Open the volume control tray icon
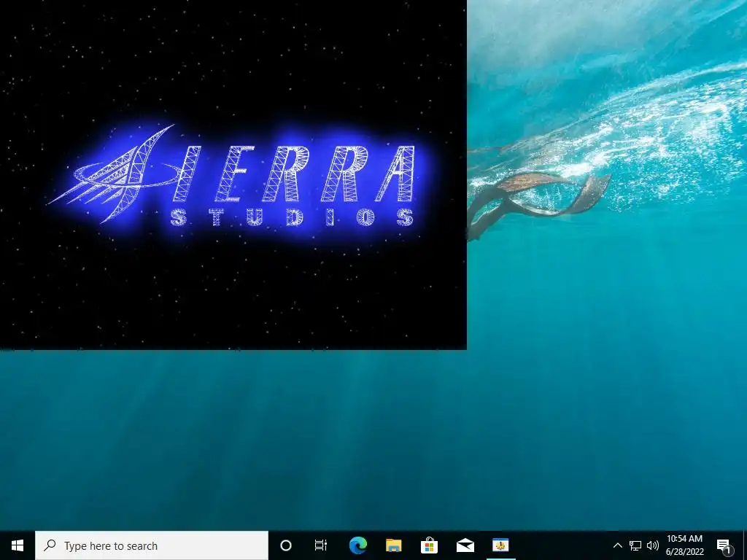This screenshot has width=747, height=560. pyautogui.click(x=653, y=545)
